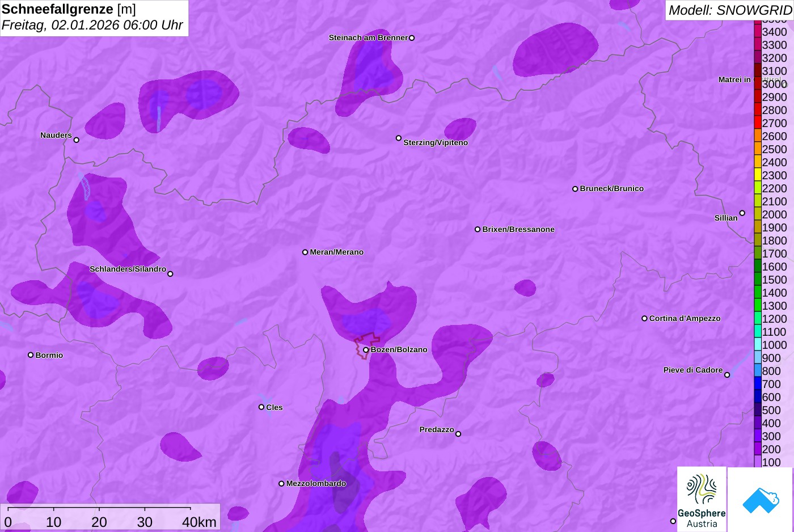Click the 40km scale bar label

200,522
